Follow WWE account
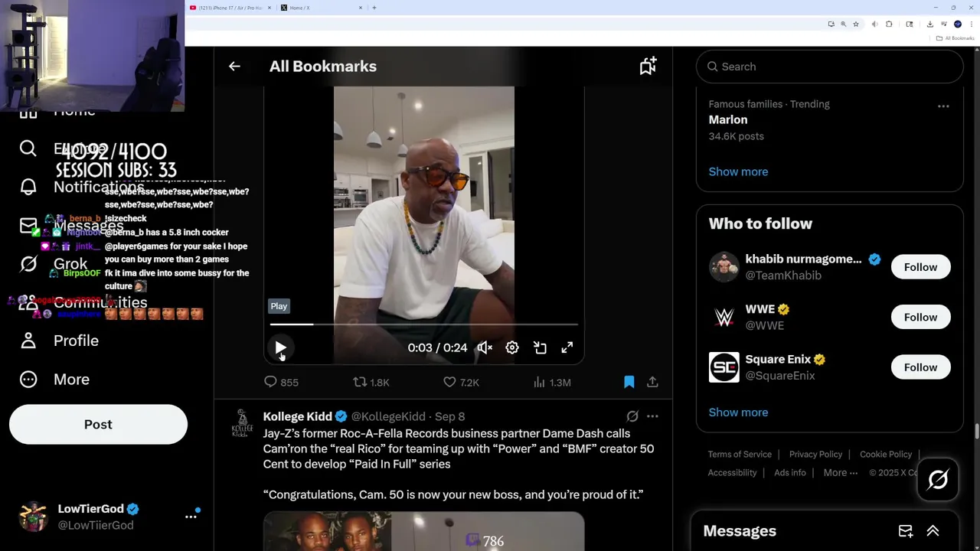This screenshot has height=551, width=980. (920, 317)
